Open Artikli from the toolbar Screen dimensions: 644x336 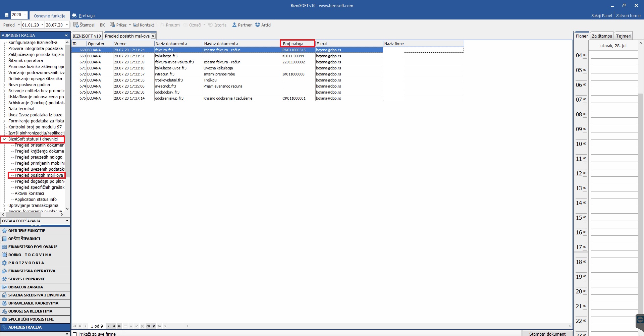(x=263, y=25)
